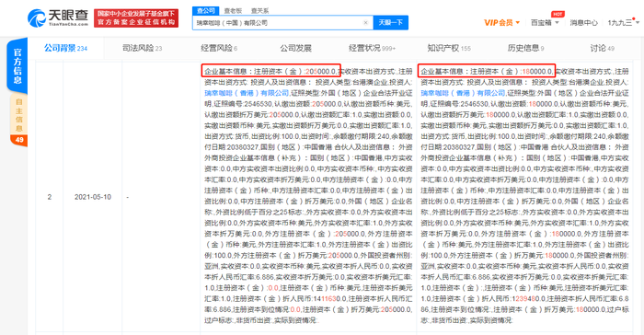Clear the search box with the X icon
This screenshot has width=644, height=335.
click(x=365, y=23)
